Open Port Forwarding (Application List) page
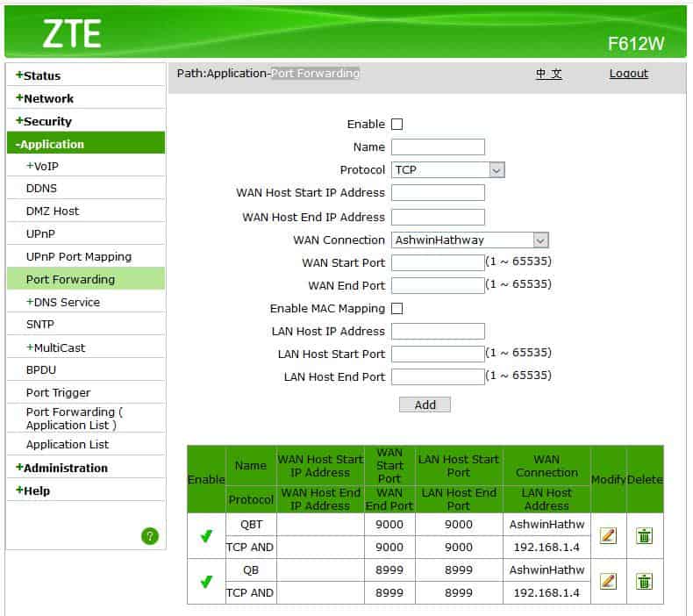This screenshot has height=616, width=693. pyautogui.click(x=75, y=419)
